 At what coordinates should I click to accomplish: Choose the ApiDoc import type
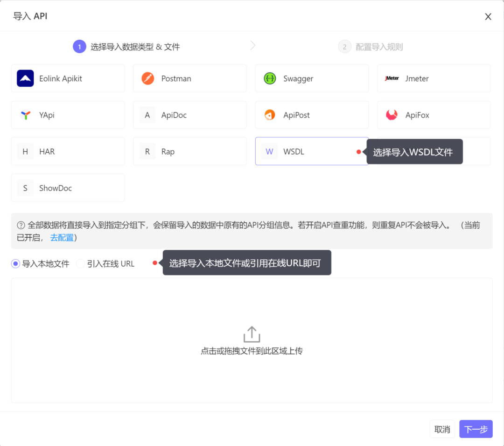[189, 115]
